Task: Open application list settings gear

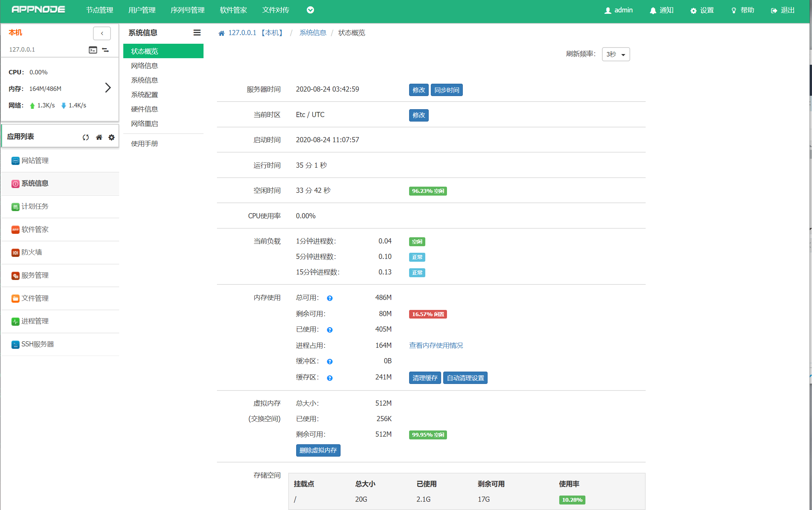Action: point(112,137)
